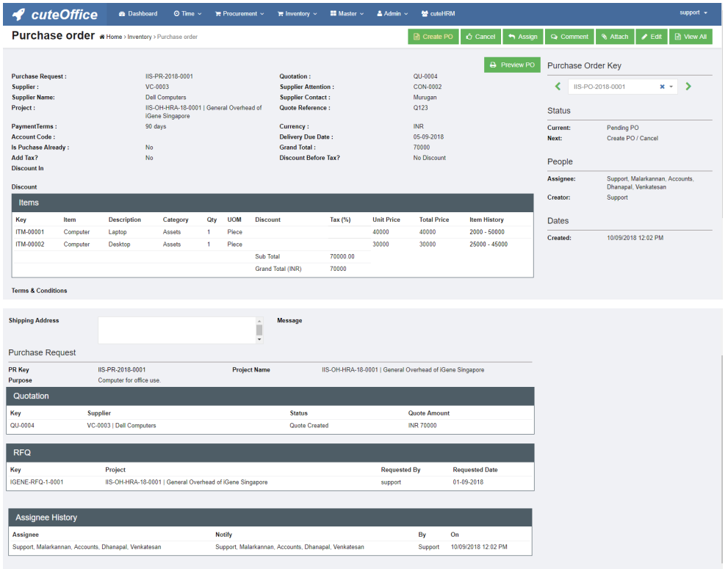Open the Master menu

coord(347,13)
